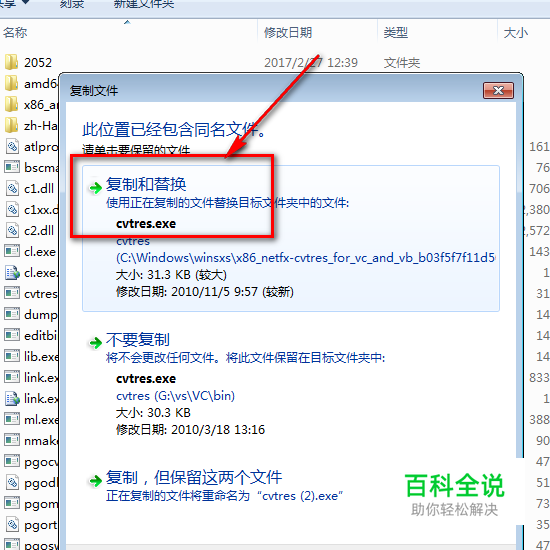Select the pgocv executable icon
Viewport: 550px width, 550px height.
[x=12, y=461]
